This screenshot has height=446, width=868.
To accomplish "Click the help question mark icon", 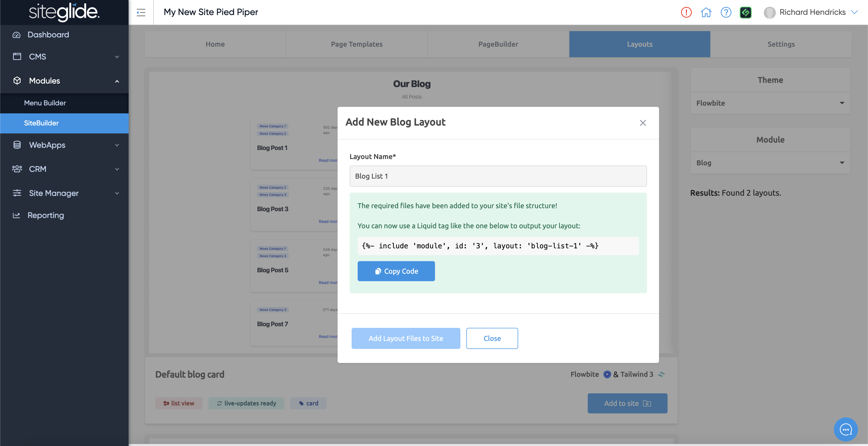I will 726,13.
